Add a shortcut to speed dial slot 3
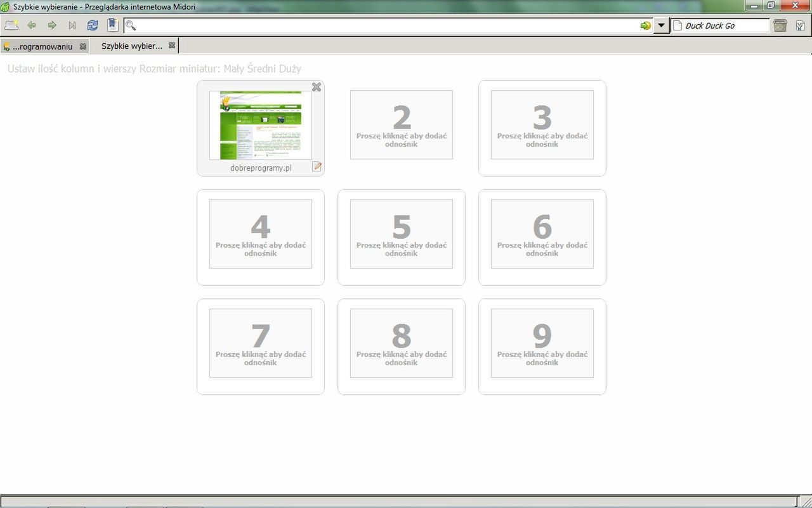The width and height of the screenshot is (812, 508). pos(542,125)
